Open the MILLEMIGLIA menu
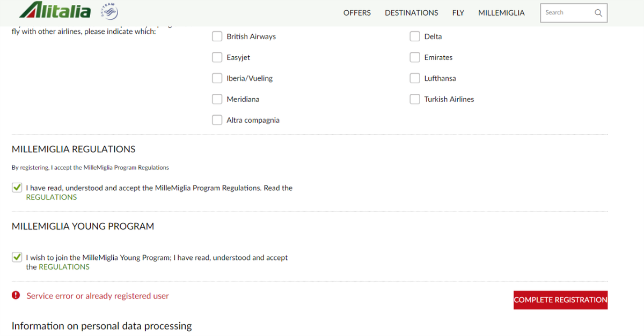Viewport: 644px width, 336px height. pos(501,13)
